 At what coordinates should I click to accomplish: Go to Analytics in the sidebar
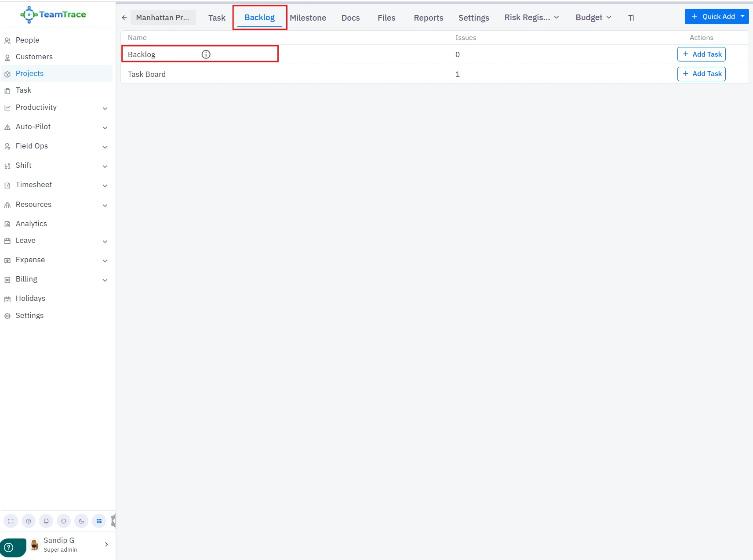[31, 224]
